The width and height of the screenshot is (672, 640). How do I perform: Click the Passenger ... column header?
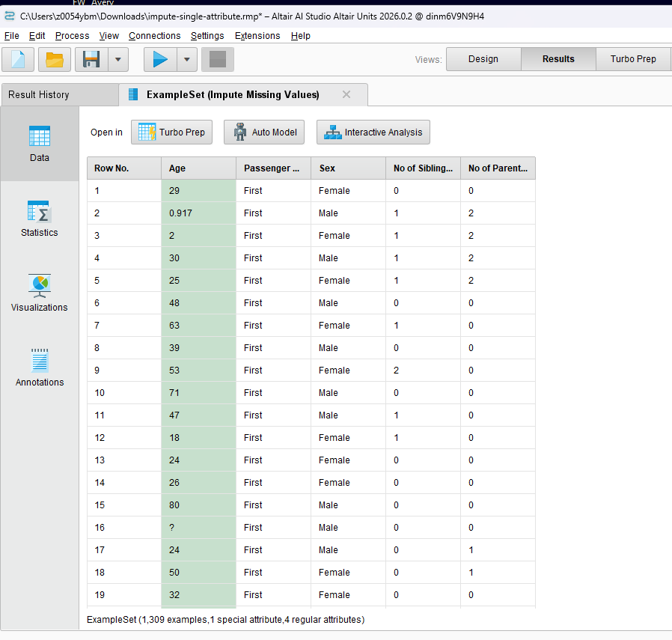click(273, 168)
